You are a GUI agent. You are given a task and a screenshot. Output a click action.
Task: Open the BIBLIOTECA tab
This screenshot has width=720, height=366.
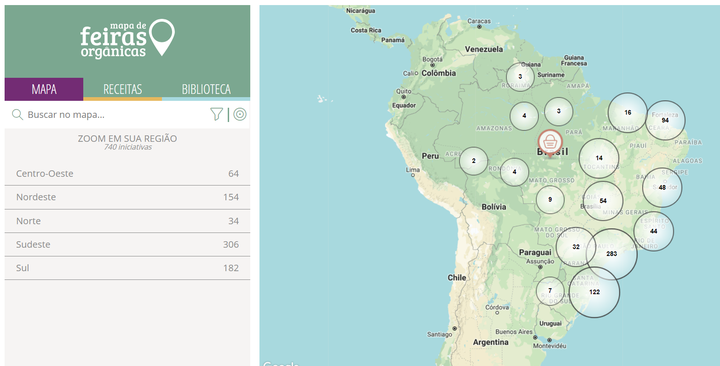[206, 89]
